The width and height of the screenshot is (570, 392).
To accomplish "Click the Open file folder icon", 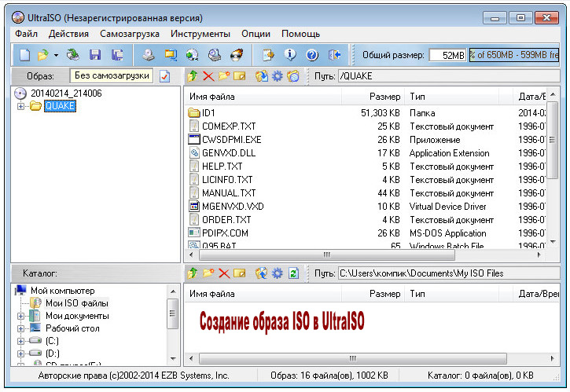I will click(x=43, y=55).
